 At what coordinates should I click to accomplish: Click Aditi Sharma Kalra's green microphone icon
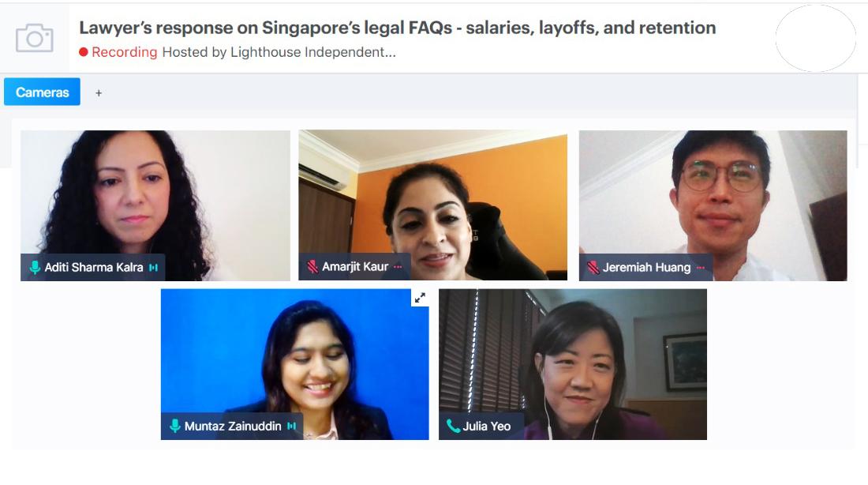click(x=35, y=268)
